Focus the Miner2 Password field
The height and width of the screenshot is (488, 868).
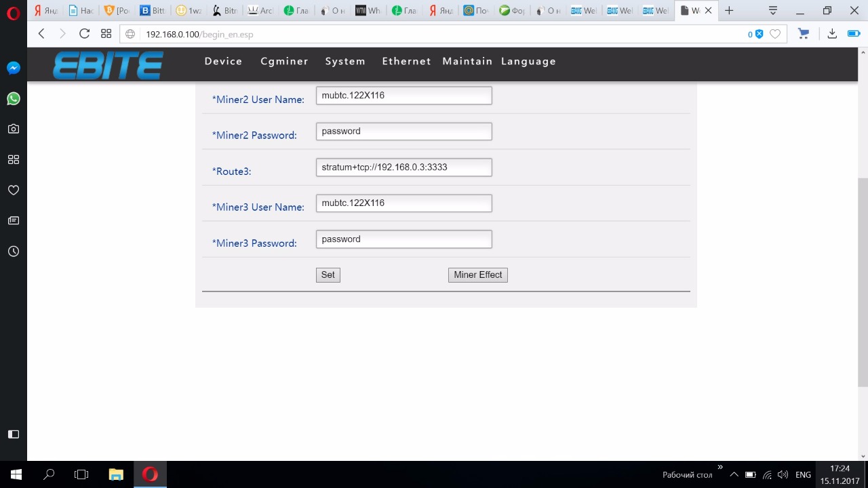point(403,131)
